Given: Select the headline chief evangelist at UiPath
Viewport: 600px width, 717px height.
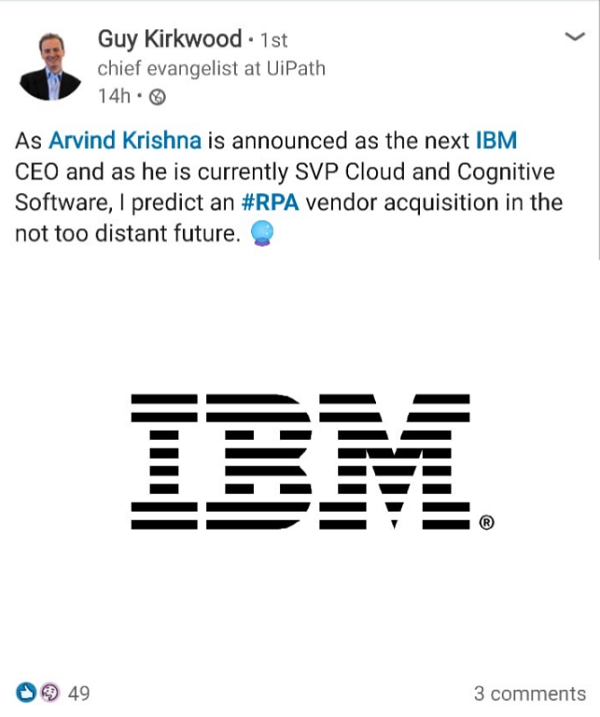Looking at the screenshot, I should tap(211, 69).
